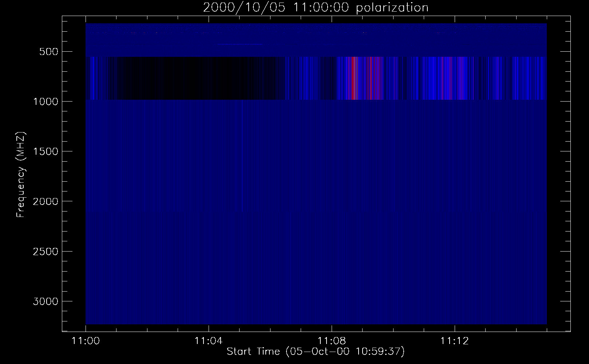Click the '1500' frequency tick label
This screenshot has width=589, height=364.
tap(46, 151)
